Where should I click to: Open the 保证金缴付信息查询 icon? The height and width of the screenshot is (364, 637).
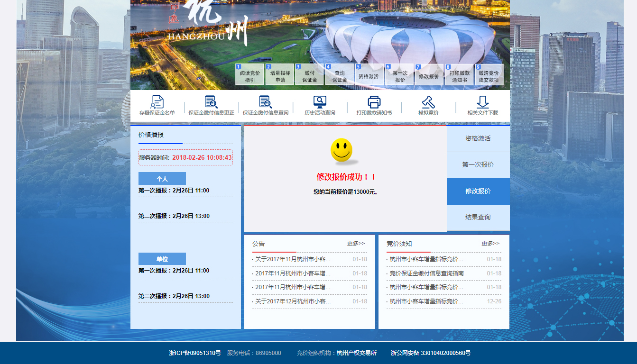(265, 102)
